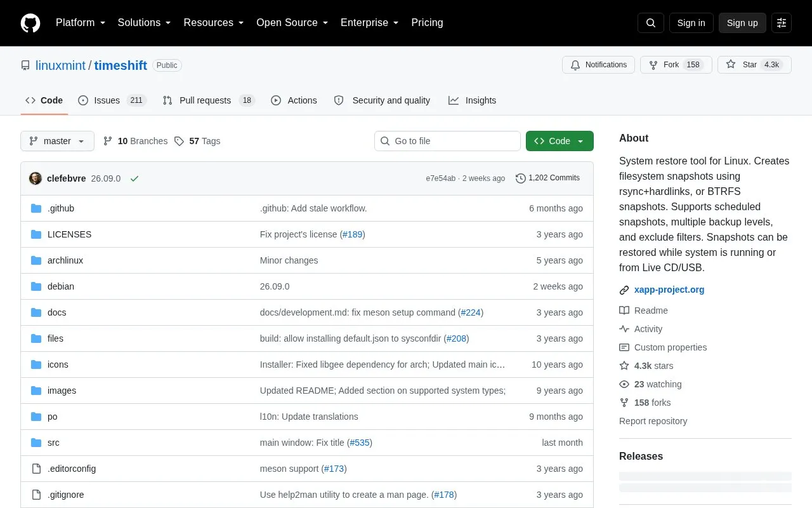Click clefebvre's avatar image

36,178
